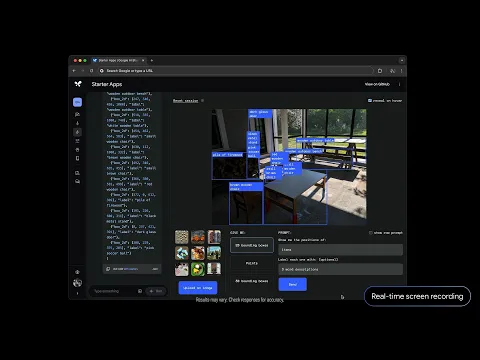This screenshot has height=360, width=480.
Task: Click the settings icon above the avatar
Action: point(77,272)
